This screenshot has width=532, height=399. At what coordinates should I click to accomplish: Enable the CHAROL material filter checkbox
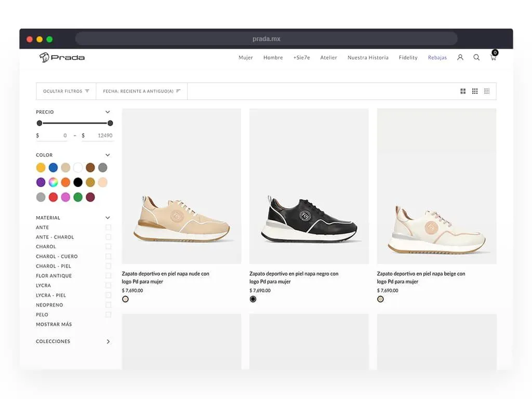(x=108, y=247)
